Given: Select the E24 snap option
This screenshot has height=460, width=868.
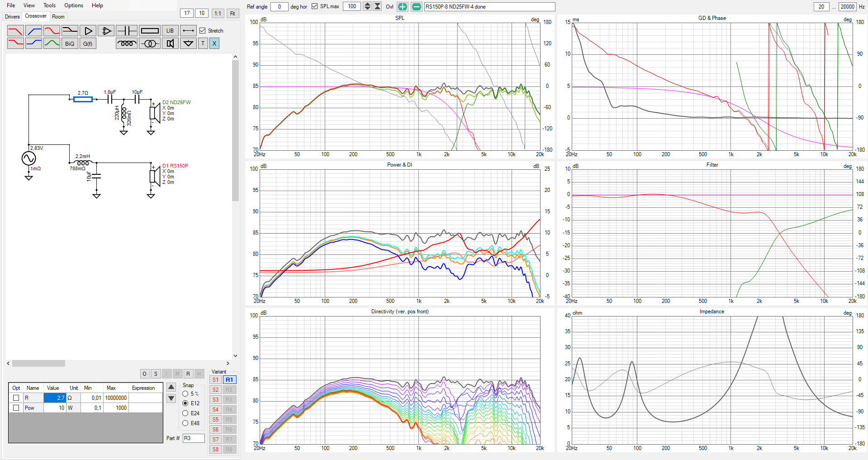Looking at the screenshot, I should (x=185, y=413).
